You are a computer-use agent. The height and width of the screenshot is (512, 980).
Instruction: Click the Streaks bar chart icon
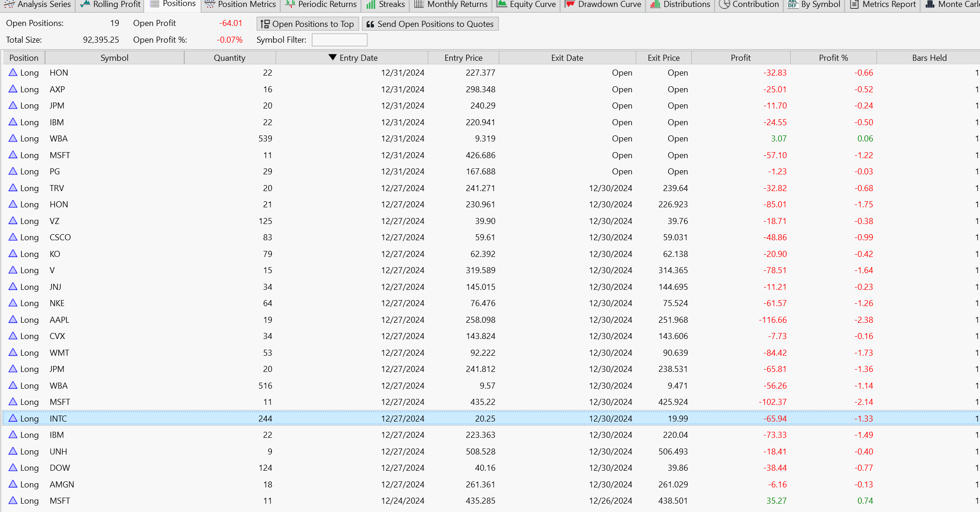[371, 4]
